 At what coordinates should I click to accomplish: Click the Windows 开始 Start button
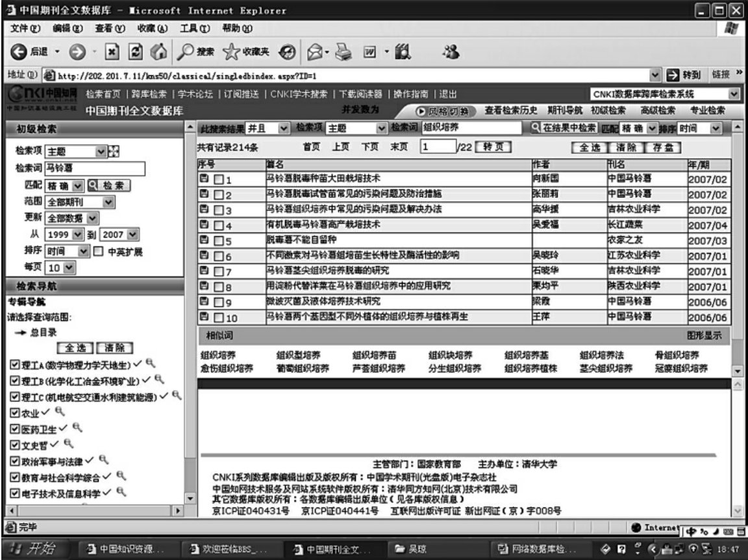click(34, 548)
